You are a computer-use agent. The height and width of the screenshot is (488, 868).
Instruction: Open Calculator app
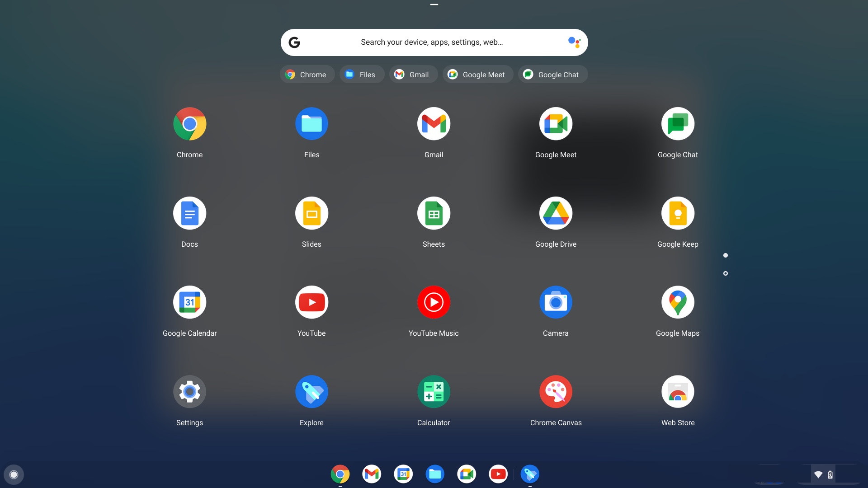point(434,391)
